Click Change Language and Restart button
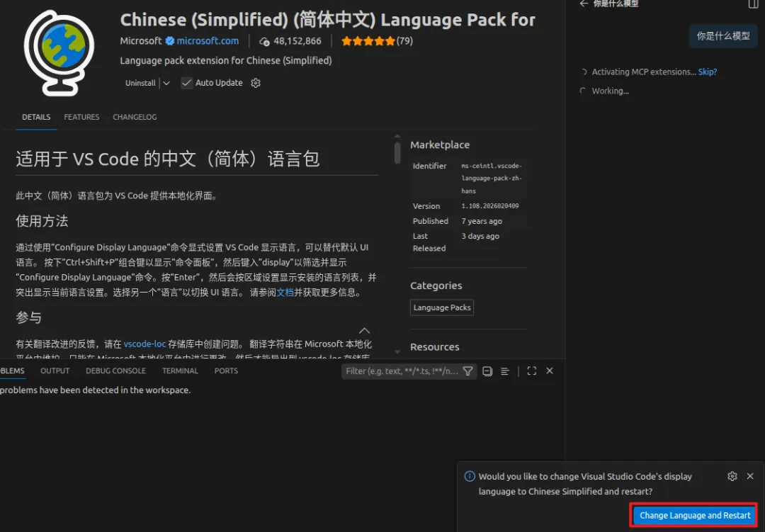Screen dimensions: 765x532 coord(695,516)
